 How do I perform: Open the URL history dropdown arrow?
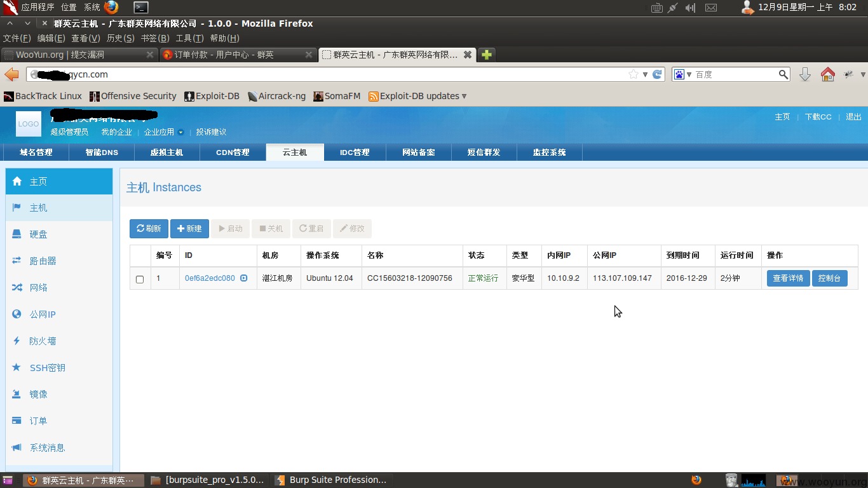pyautogui.click(x=645, y=74)
